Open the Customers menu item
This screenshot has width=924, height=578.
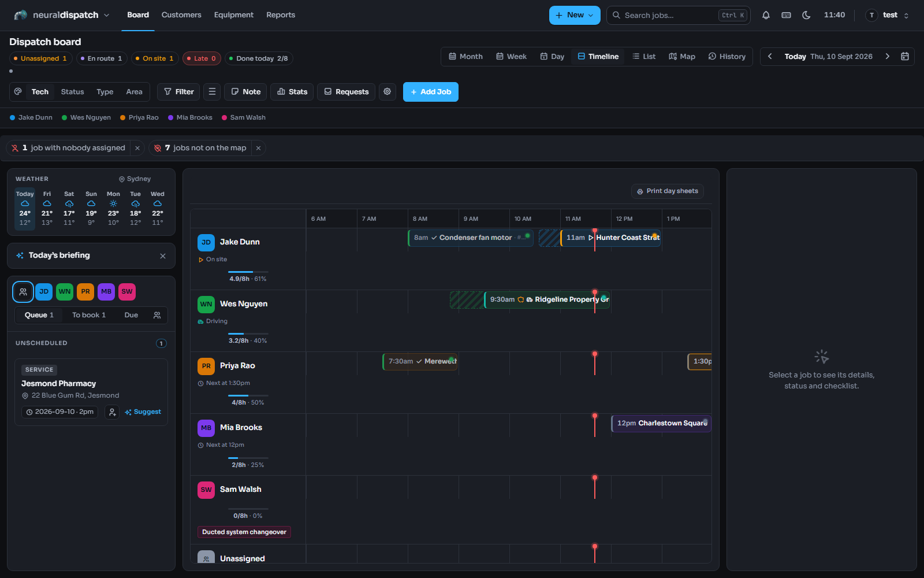point(181,15)
